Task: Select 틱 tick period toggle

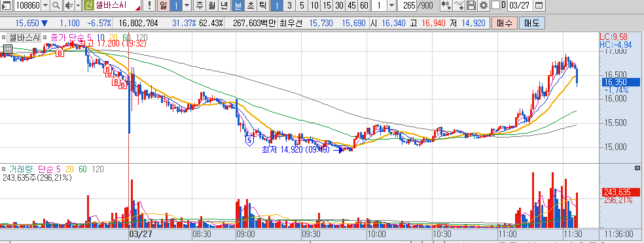Action: (x=262, y=6)
